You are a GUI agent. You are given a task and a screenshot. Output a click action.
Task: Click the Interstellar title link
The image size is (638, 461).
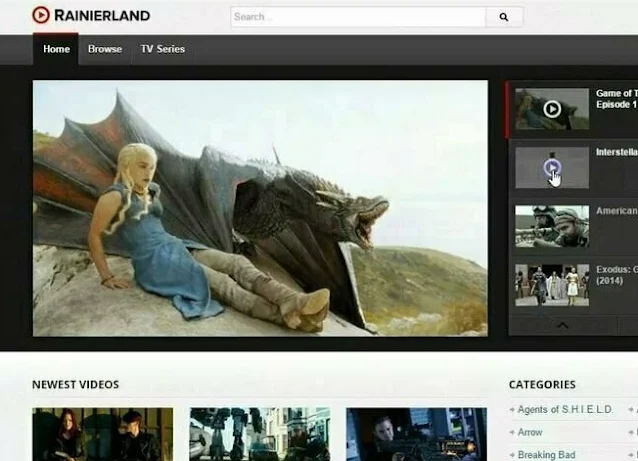tap(617, 152)
